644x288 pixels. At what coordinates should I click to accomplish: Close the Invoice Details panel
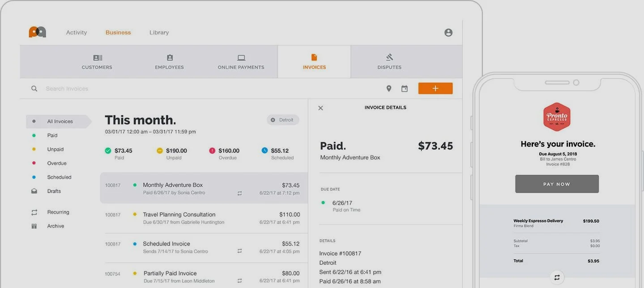click(320, 108)
